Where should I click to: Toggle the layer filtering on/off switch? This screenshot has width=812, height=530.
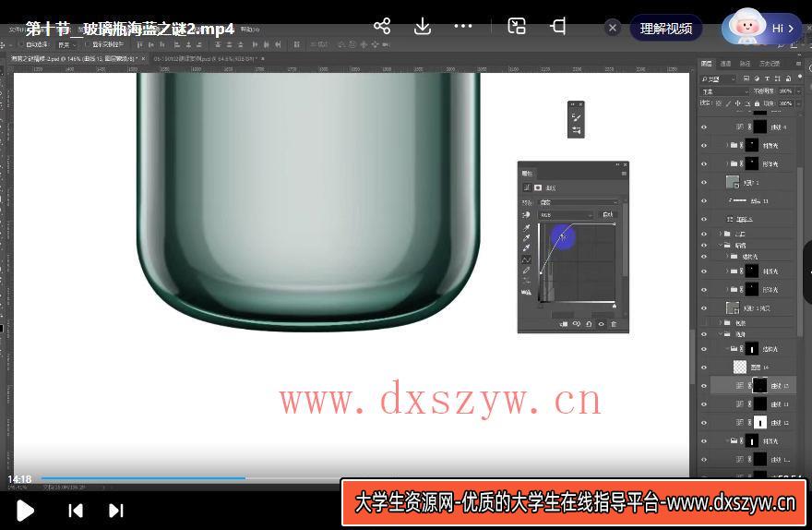(800, 78)
